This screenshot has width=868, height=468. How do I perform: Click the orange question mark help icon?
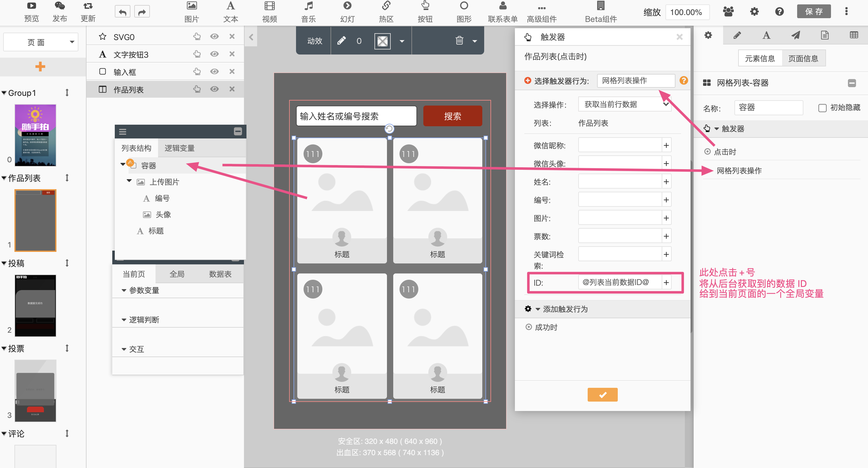point(683,81)
